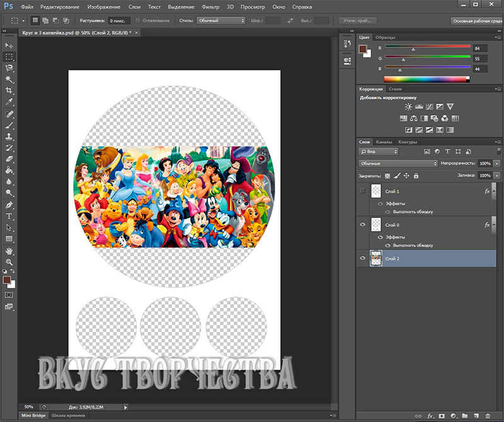Select the Paint Bucket tool

(x=9, y=170)
